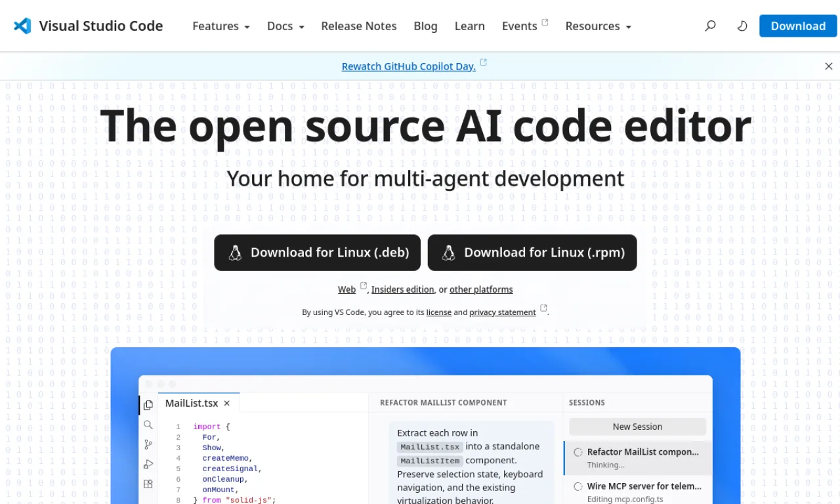Dismiss the GitHub Copilot Day banner

point(829,66)
